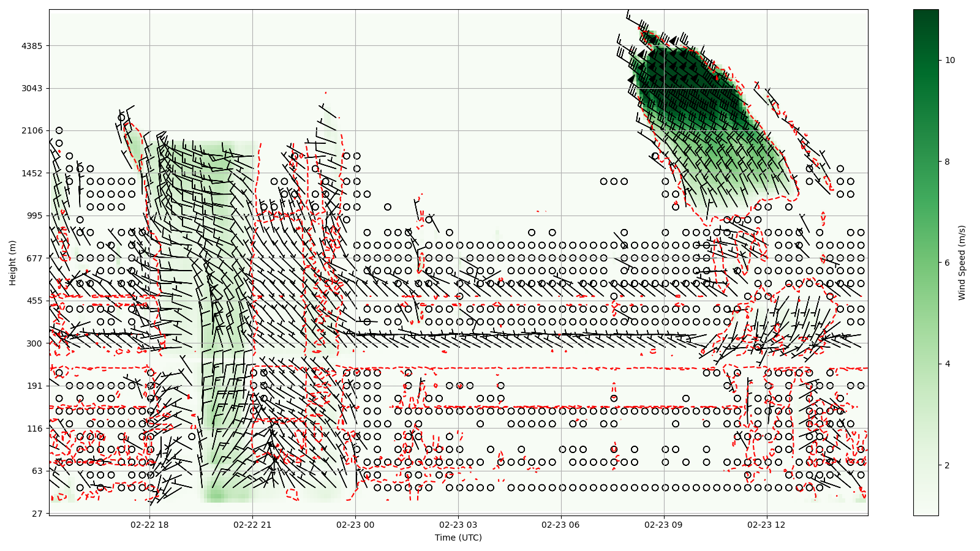Click the 10 tick on the colorbar
The image size is (980, 551).
950,60
